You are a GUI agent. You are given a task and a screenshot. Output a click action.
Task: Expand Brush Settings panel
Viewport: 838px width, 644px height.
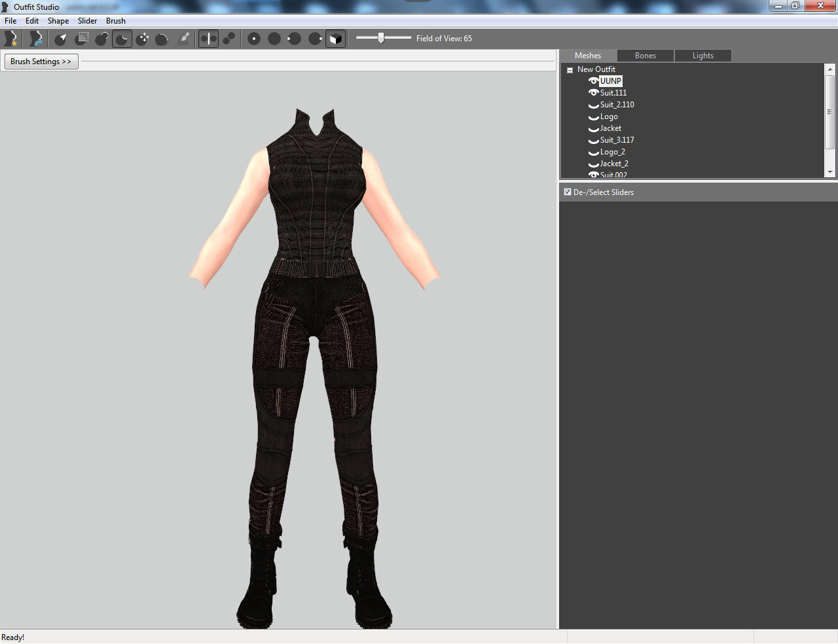(x=41, y=62)
